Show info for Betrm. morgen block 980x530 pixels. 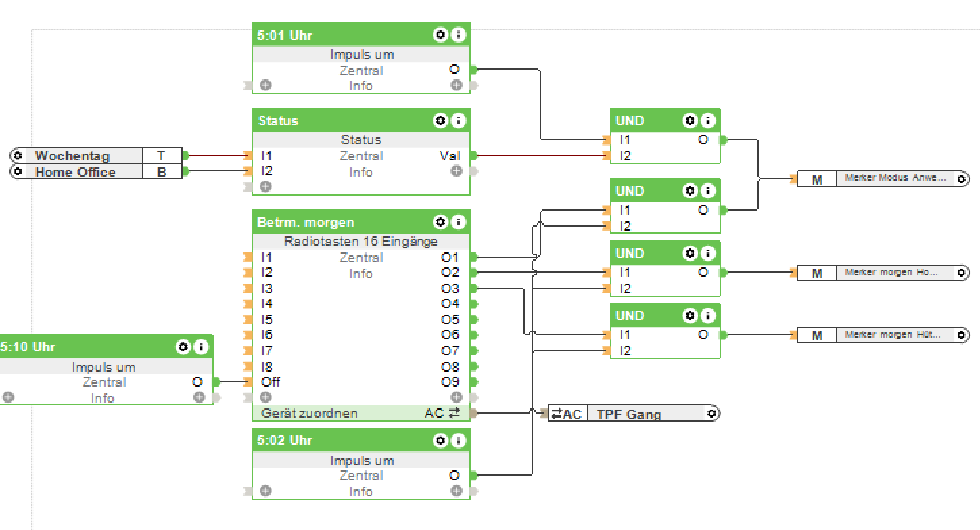point(458,222)
